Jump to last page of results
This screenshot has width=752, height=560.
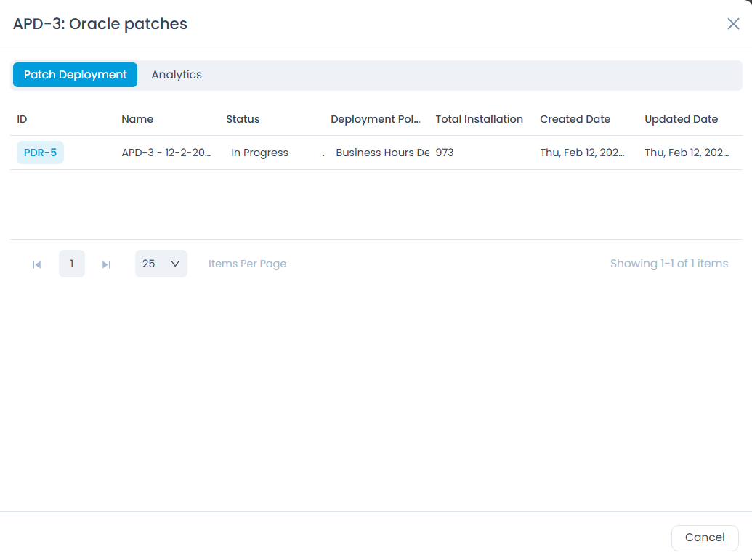click(x=106, y=264)
